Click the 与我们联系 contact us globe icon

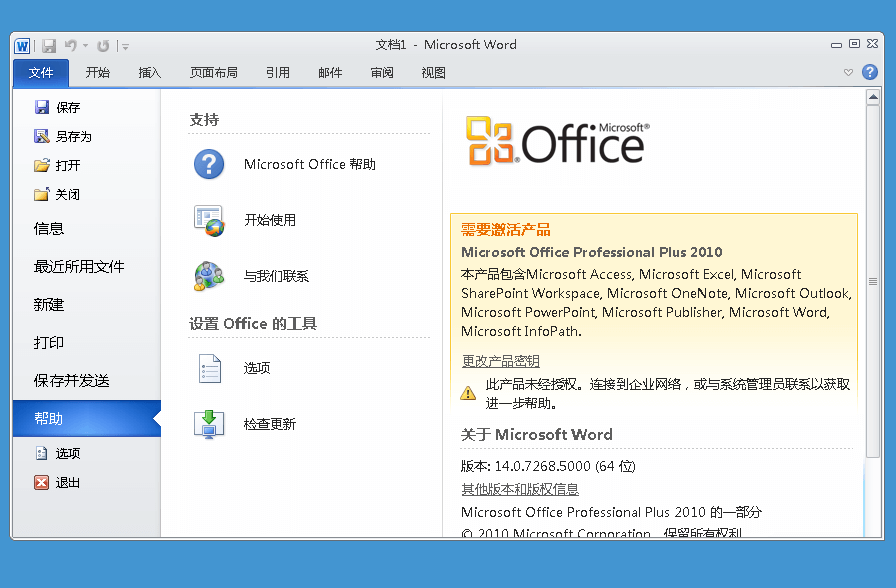point(209,276)
